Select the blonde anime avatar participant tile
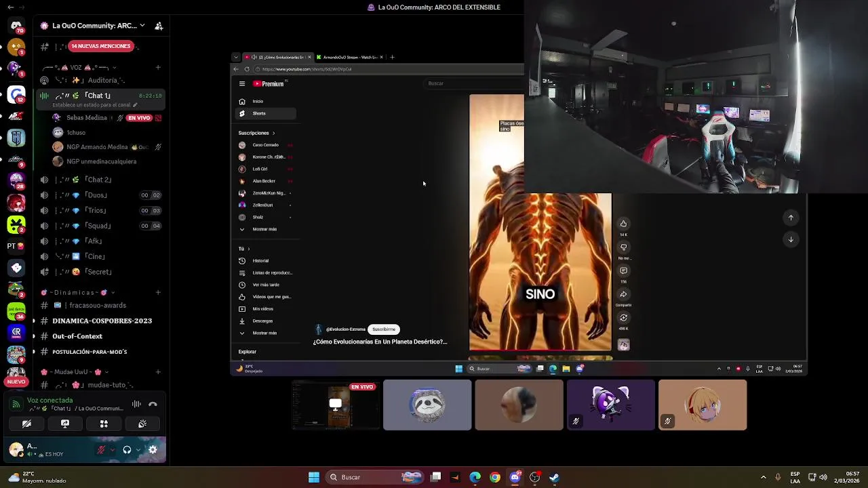This screenshot has width=868, height=488. pyautogui.click(x=703, y=405)
